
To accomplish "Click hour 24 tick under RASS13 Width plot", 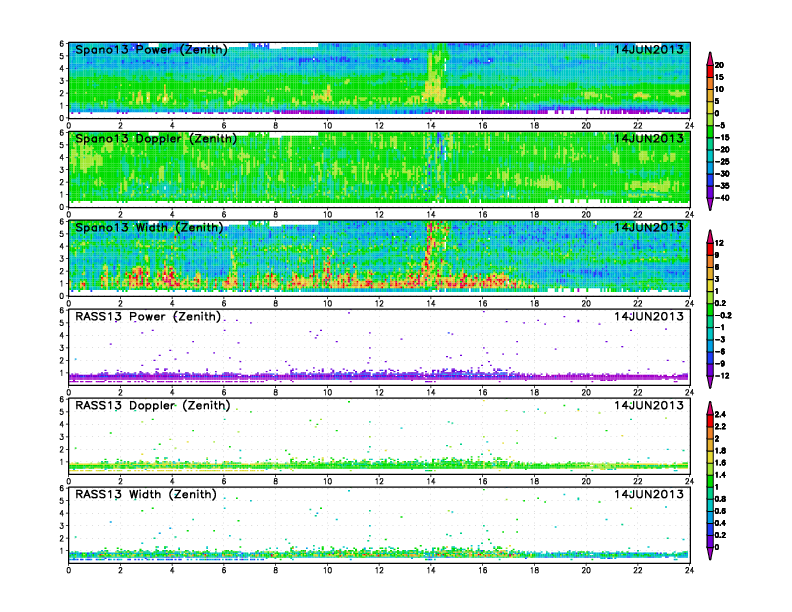I will pos(689,570).
